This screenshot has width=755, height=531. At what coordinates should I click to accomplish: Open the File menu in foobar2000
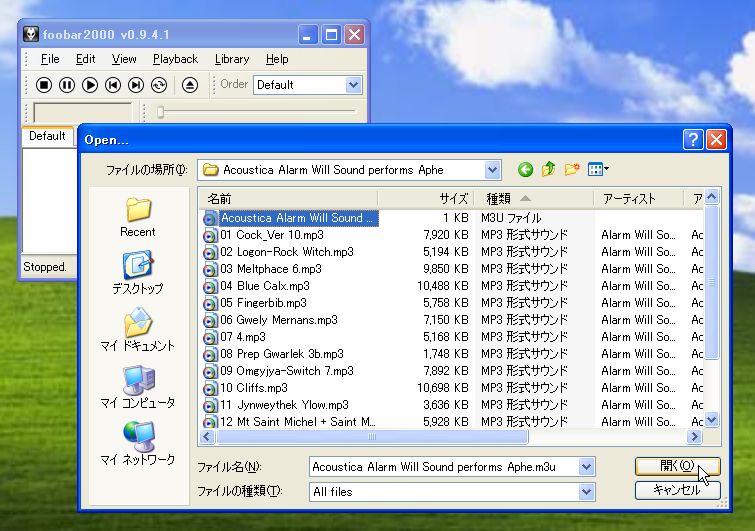tap(50, 59)
